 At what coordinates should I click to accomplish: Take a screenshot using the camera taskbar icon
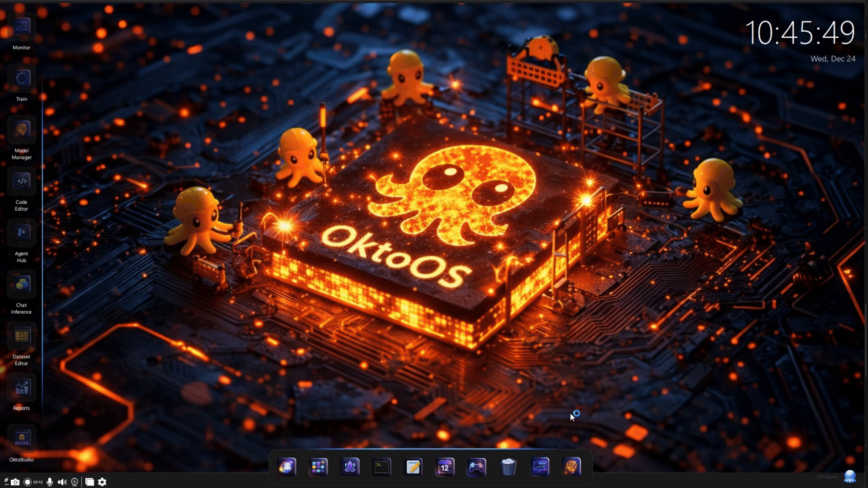coord(16,481)
